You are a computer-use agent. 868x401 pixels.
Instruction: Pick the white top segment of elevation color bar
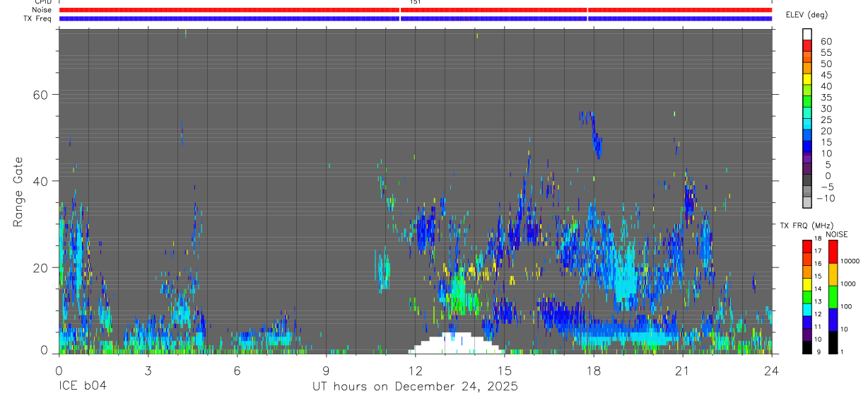click(808, 33)
